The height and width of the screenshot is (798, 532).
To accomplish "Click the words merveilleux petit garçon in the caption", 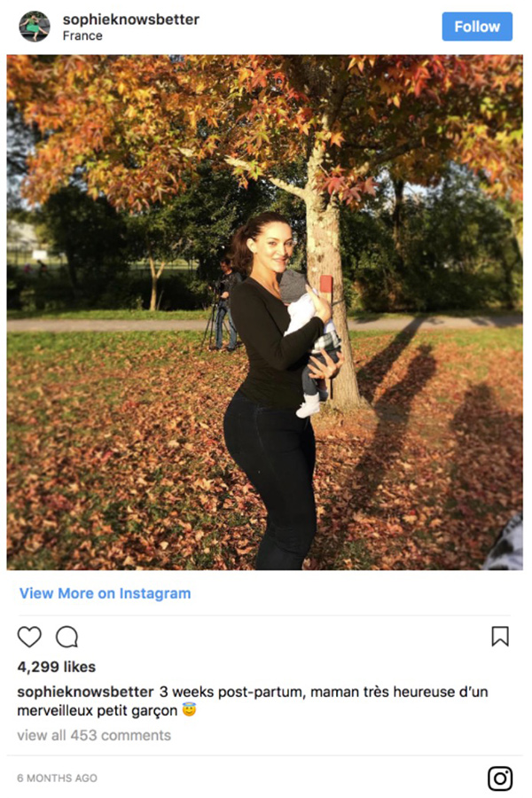I will (98, 710).
